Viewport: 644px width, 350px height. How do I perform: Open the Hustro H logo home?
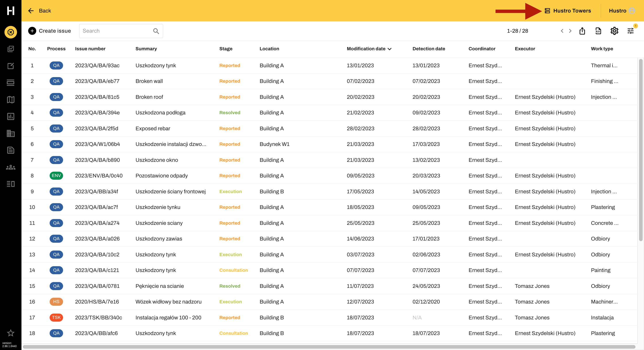[11, 11]
